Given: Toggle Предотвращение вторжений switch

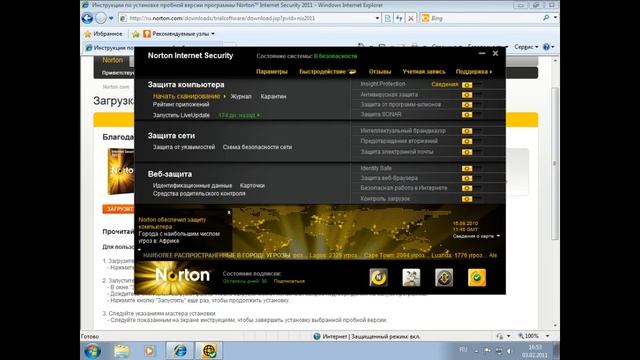Looking at the screenshot, I should (471, 141).
